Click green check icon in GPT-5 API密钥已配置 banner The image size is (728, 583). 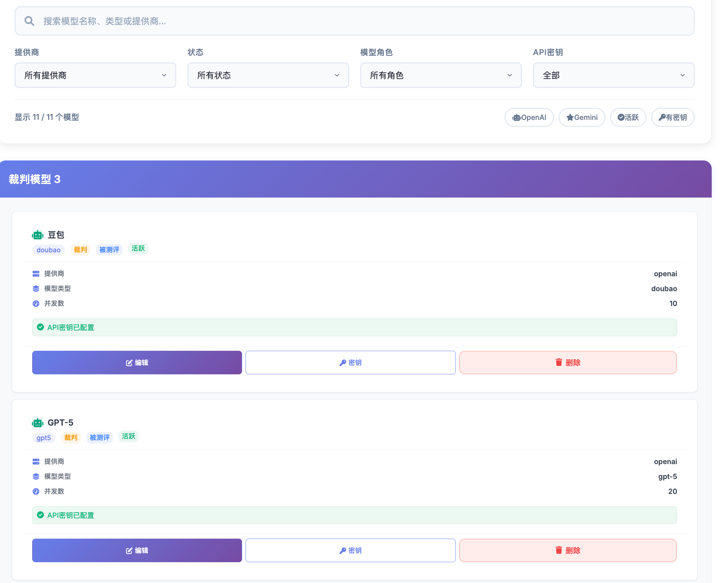pos(41,515)
